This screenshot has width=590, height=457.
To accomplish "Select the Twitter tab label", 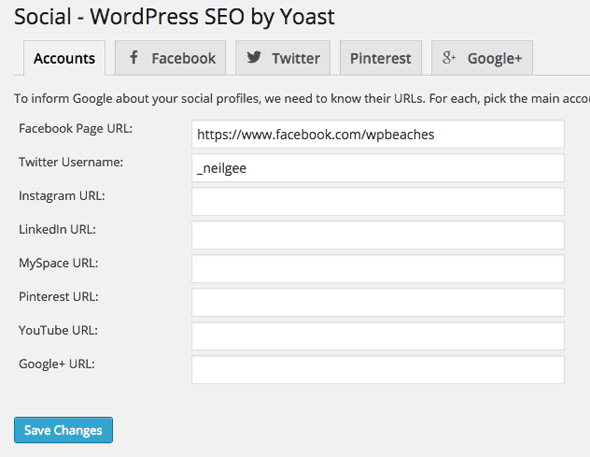I will 296,58.
